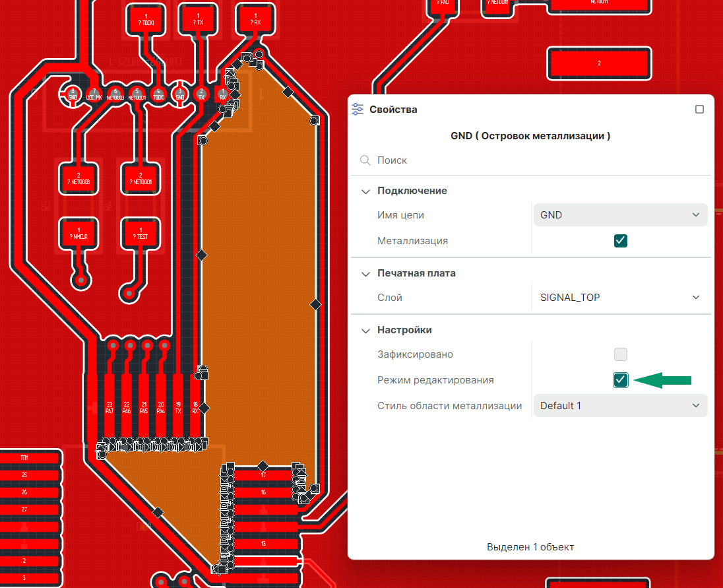Open the Имя цепи GND dropdown
Viewport: 723px width, 588px height.
click(619, 215)
